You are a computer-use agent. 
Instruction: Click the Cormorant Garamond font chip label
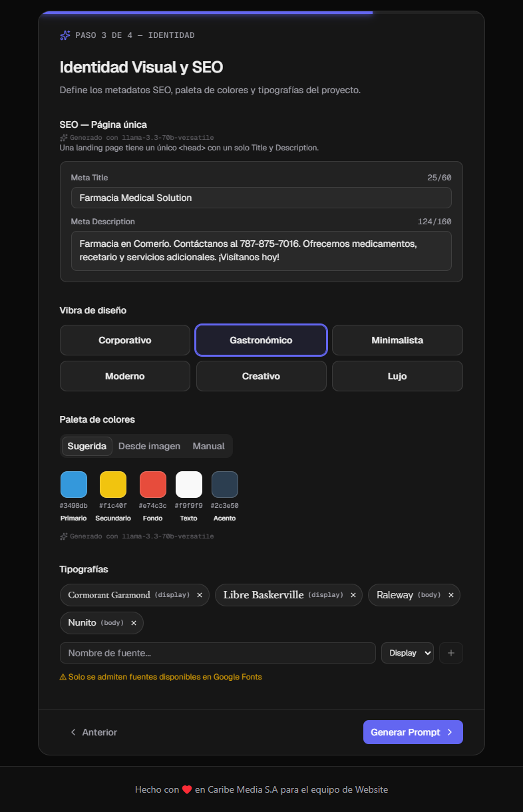coord(109,595)
